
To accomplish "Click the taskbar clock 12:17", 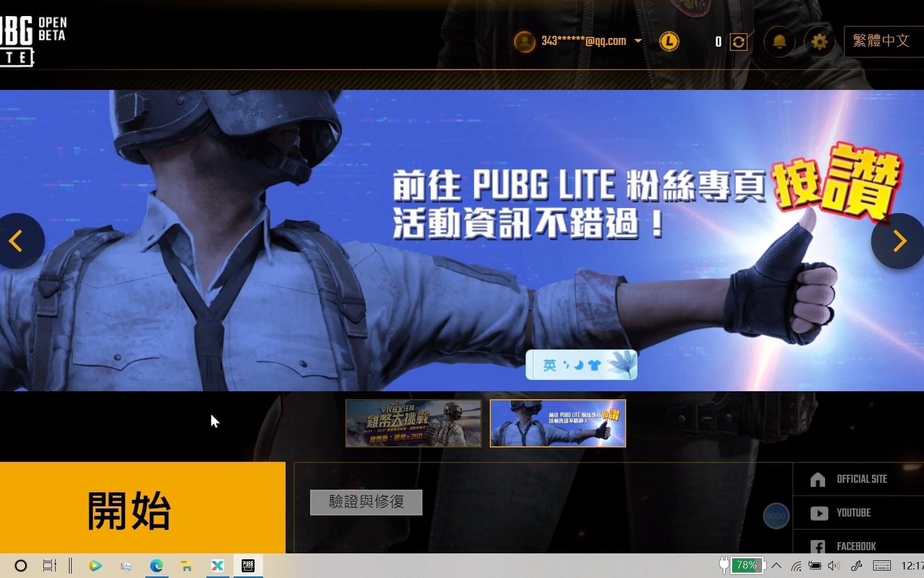I will (912, 566).
